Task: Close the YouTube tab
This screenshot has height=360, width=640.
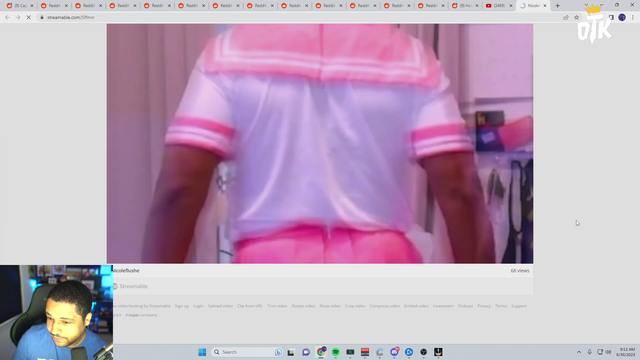Action: point(511,6)
